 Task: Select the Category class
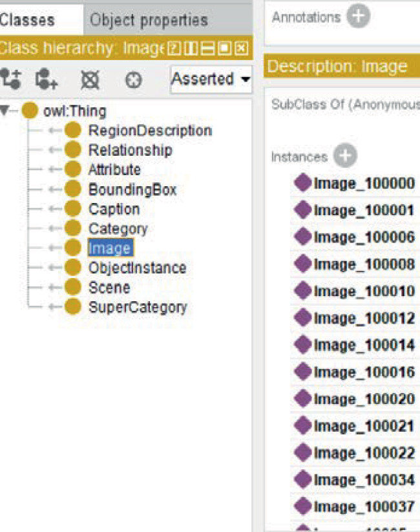pos(118,229)
